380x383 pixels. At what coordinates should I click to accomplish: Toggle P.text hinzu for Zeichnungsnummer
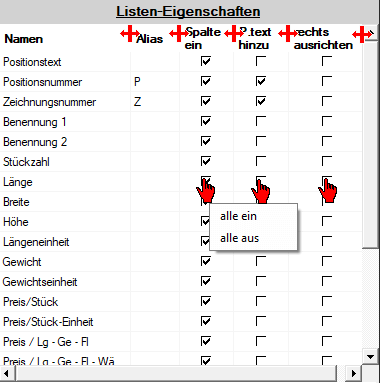[261, 101]
